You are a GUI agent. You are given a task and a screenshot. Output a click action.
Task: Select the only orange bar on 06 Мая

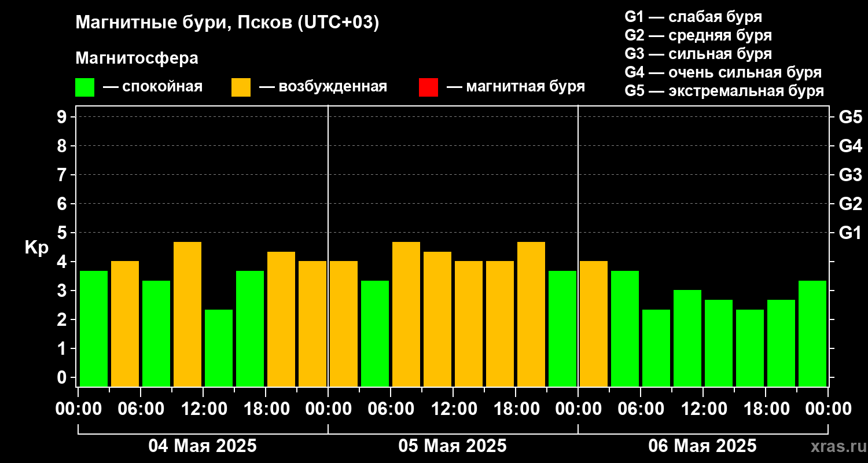click(x=594, y=324)
